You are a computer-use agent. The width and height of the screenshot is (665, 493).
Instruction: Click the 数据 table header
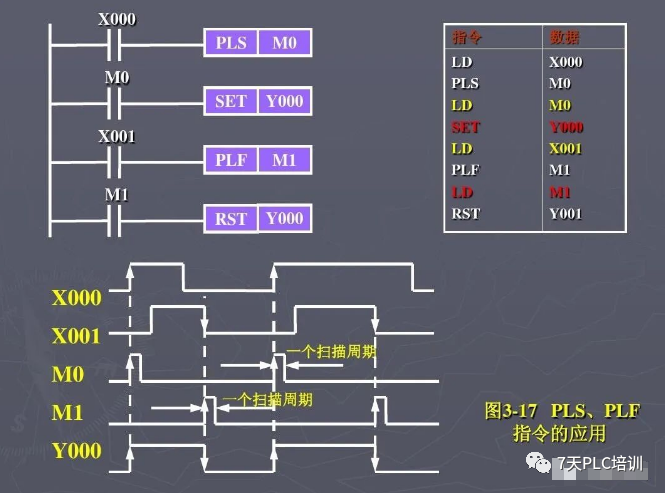pyautogui.click(x=564, y=37)
